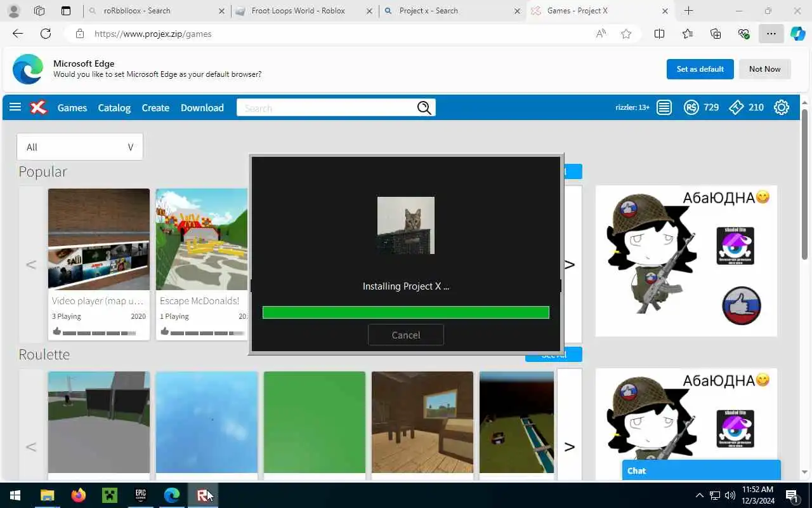Open the Chat panel

pyautogui.click(x=702, y=471)
